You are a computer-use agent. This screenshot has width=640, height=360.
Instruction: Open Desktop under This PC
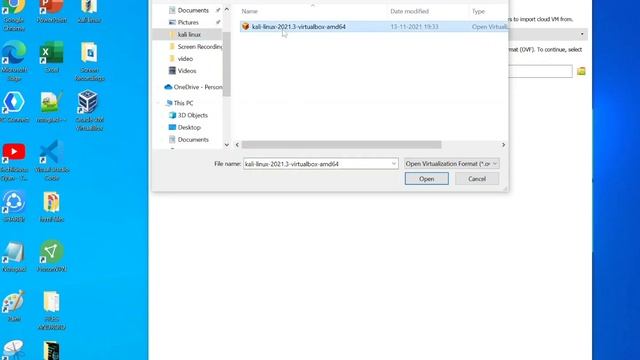[189, 127]
